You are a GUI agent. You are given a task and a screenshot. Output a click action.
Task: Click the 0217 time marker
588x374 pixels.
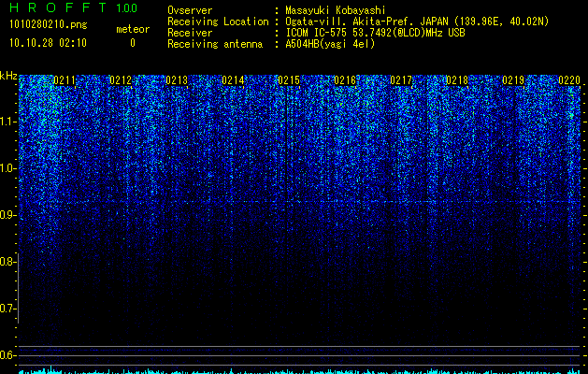[401, 80]
